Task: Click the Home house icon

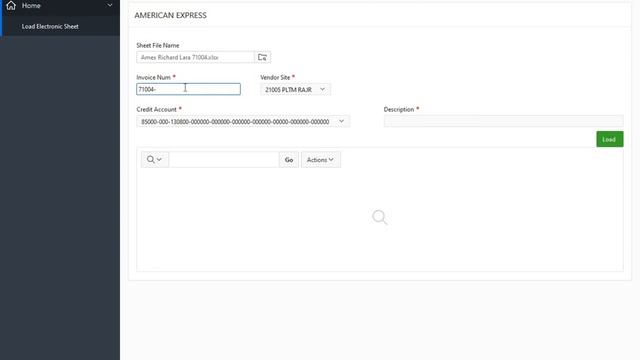Action: (11, 5)
